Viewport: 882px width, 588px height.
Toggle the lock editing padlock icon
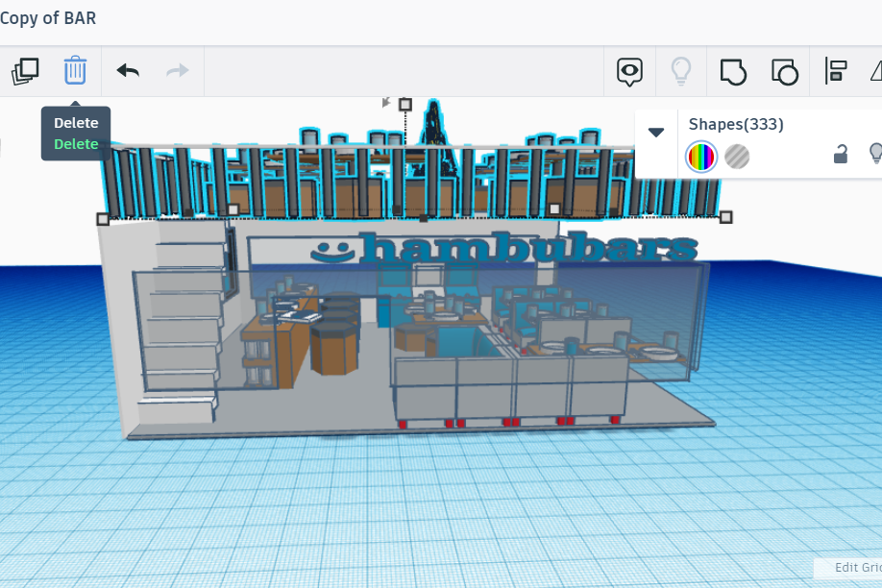pyautogui.click(x=841, y=154)
